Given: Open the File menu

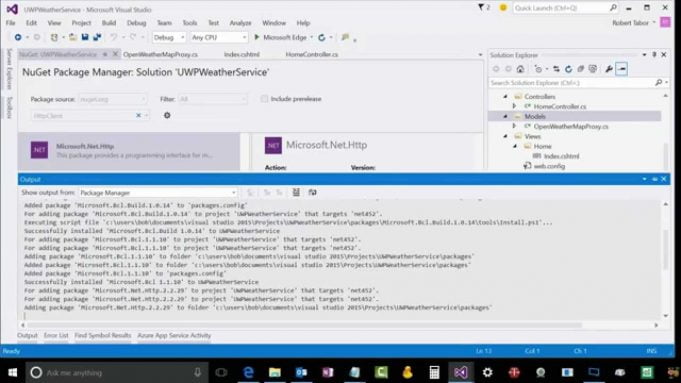Looking at the screenshot, I should tap(10, 23).
